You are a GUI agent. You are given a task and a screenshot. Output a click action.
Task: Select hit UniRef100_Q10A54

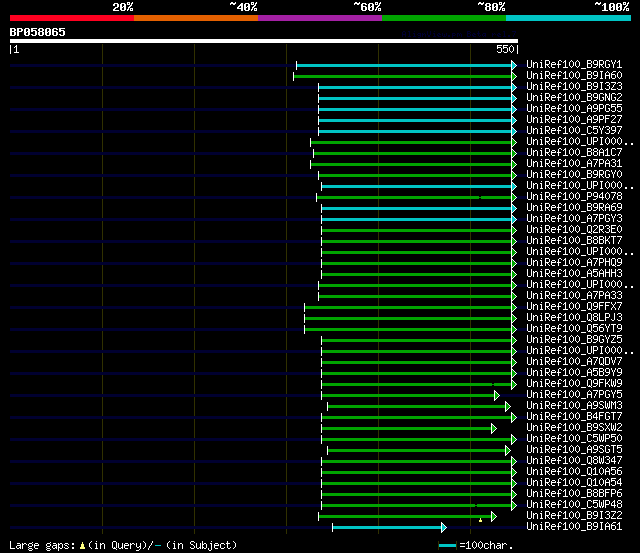click(574, 483)
